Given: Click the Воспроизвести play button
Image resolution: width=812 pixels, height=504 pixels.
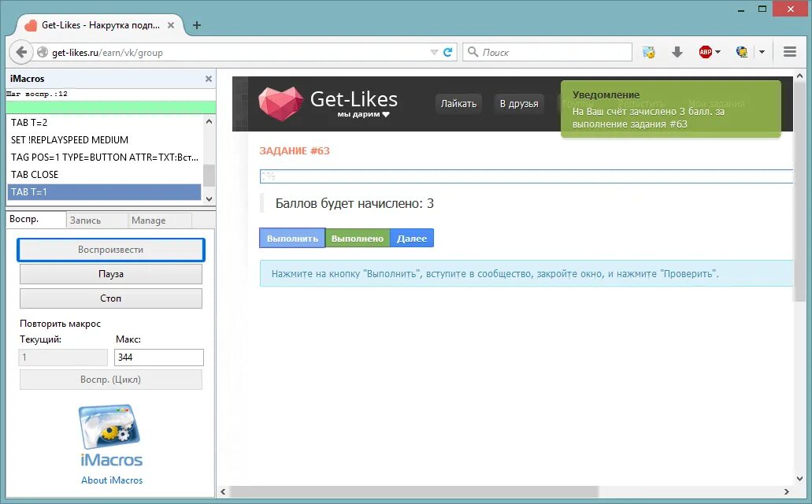Looking at the screenshot, I should pos(111,250).
